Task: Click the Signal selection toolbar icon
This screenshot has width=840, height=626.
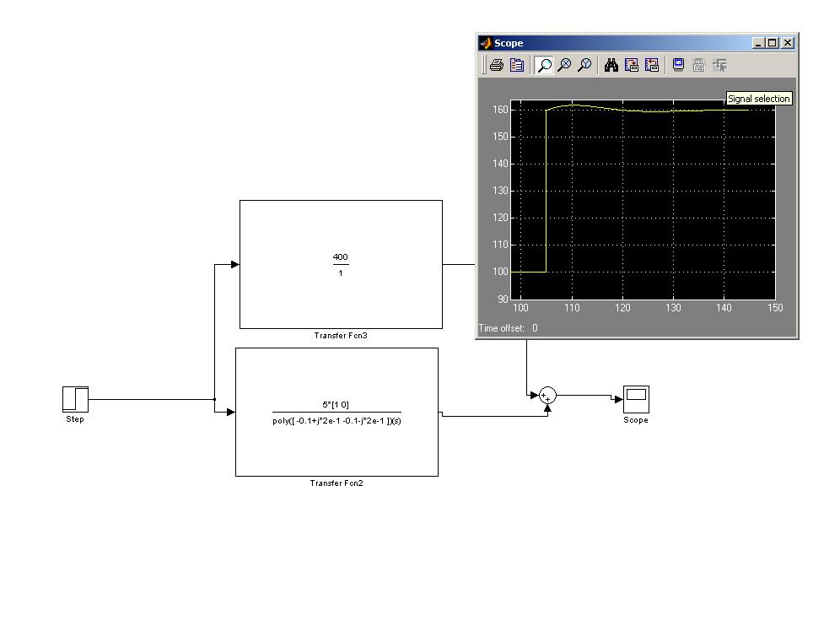Action: tap(719, 66)
